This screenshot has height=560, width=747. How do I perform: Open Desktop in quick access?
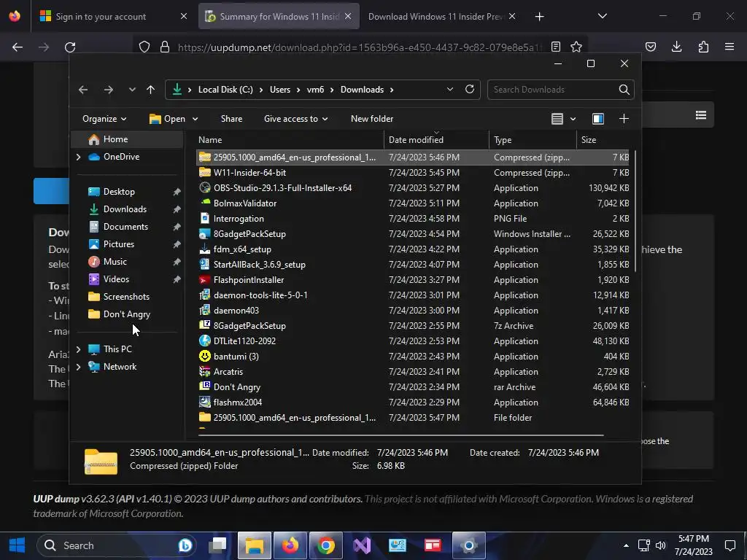pyautogui.click(x=119, y=192)
